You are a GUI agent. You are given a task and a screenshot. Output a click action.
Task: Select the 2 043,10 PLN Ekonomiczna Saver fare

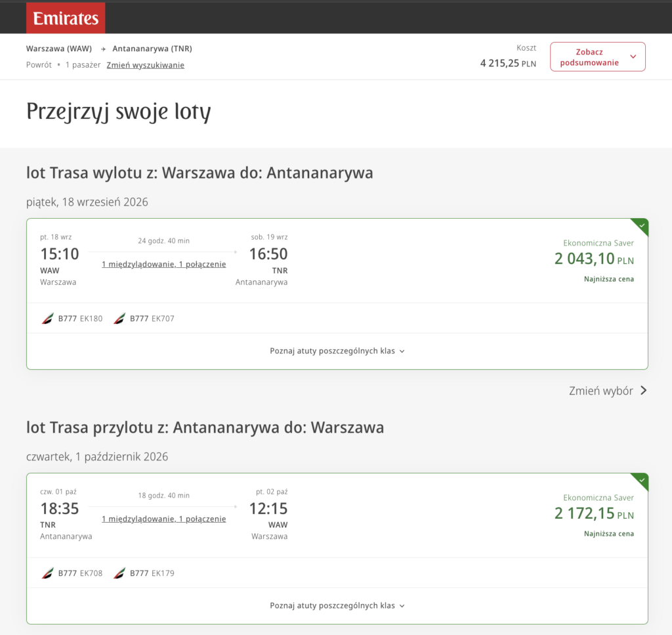593,259
